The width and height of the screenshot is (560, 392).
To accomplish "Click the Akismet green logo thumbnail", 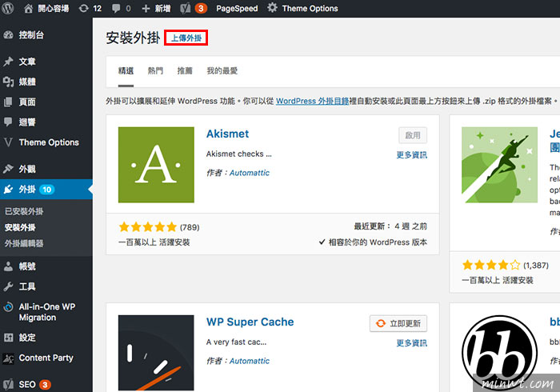I will [156, 165].
